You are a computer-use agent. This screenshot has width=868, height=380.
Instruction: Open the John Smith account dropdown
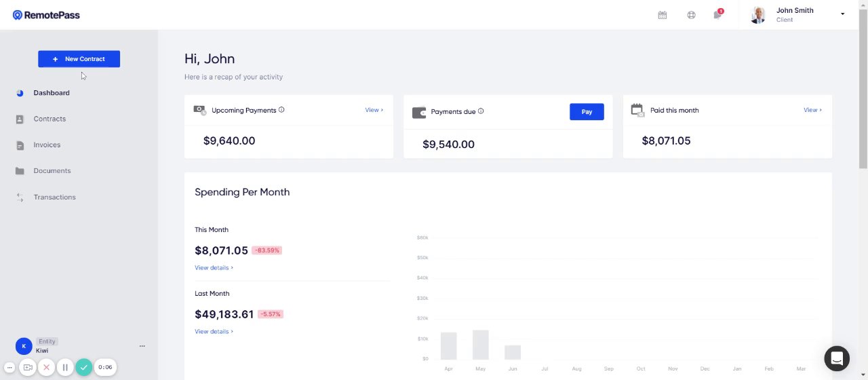click(842, 14)
